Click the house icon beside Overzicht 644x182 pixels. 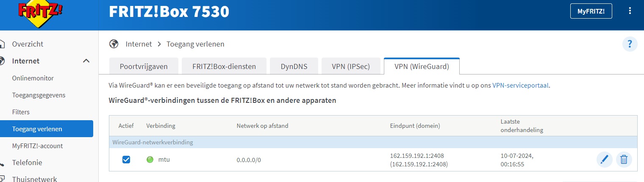click(x=3, y=44)
